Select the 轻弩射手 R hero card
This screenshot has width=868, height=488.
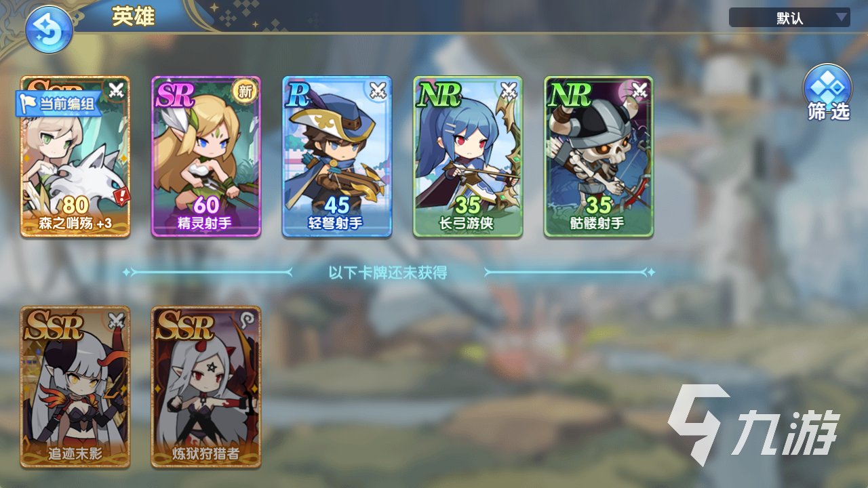(x=337, y=157)
